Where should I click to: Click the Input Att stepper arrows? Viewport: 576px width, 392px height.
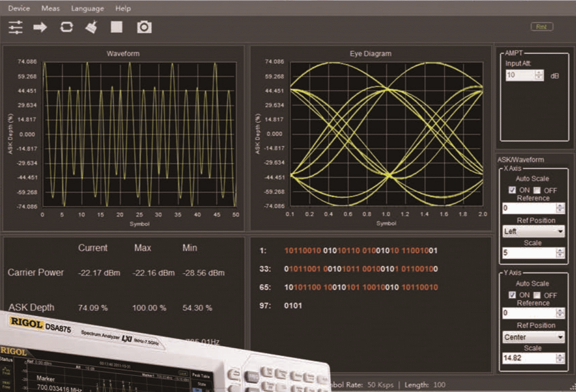point(539,75)
